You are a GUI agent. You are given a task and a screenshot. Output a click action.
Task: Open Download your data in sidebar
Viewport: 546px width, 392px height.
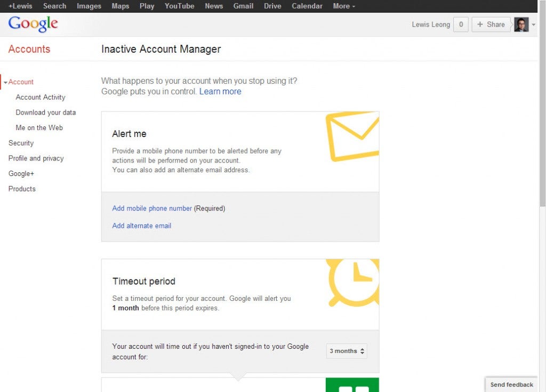(x=46, y=113)
